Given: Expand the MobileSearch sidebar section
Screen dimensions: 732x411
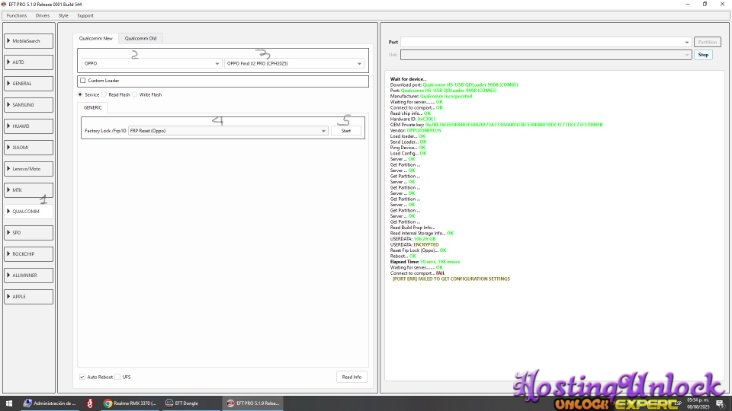Looking at the screenshot, I should 29,41.
